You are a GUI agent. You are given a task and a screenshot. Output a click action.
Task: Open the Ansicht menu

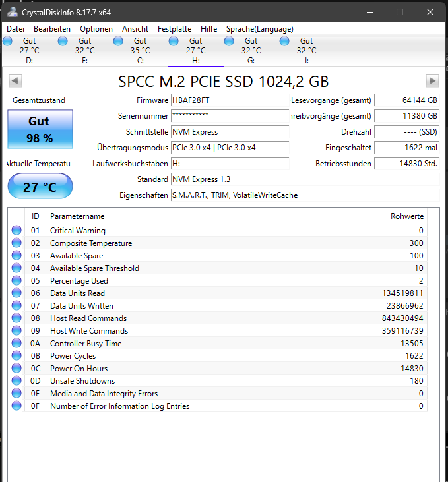135,29
